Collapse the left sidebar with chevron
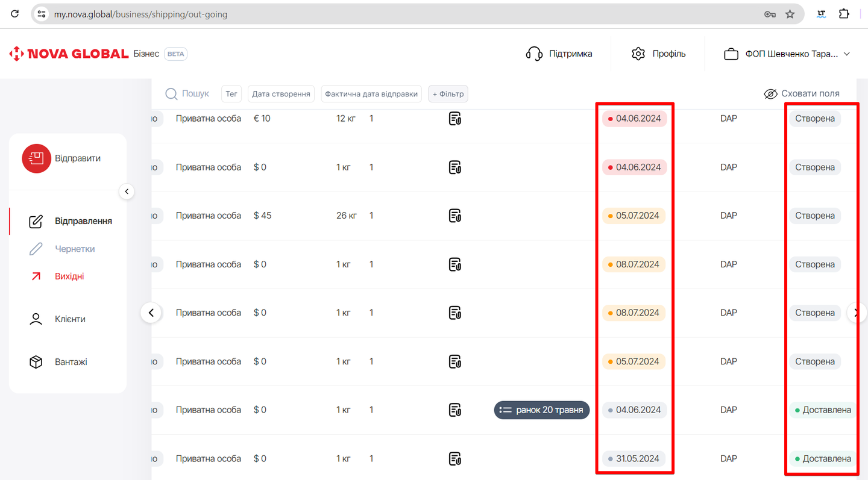The height and width of the screenshot is (480, 868). point(127,192)
